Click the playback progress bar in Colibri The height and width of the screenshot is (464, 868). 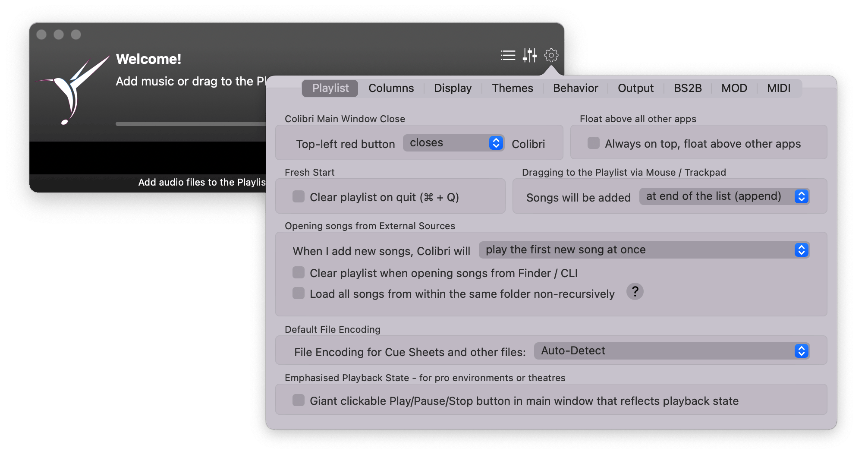point(191,124)
